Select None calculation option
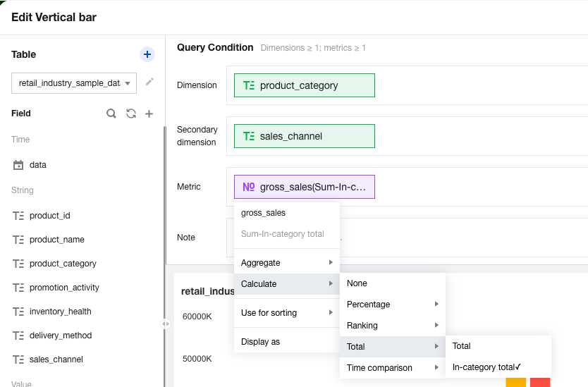 coord(357,283)
